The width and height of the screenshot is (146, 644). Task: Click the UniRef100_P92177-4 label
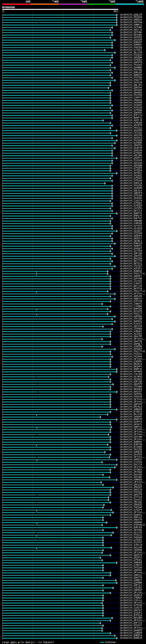(x=132, y=352)
